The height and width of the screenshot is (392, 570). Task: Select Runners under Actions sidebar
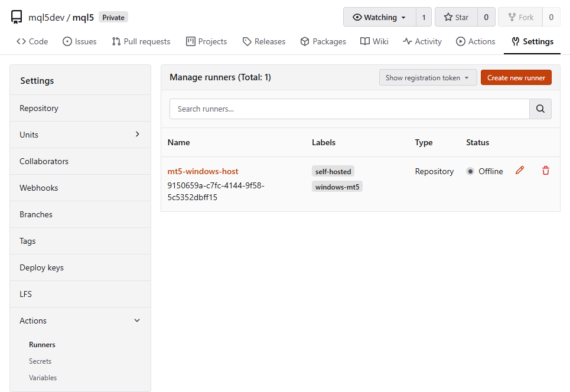42,344
